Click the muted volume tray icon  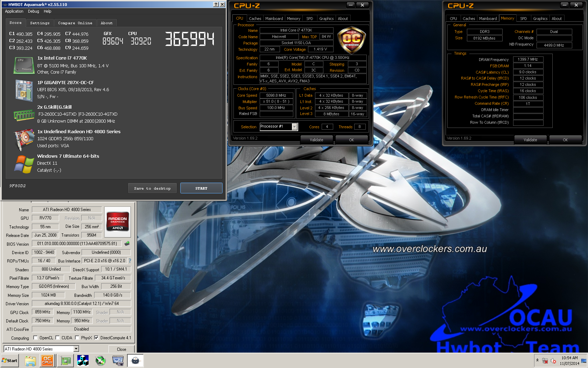pyautogui.click(x=553, y=361)
